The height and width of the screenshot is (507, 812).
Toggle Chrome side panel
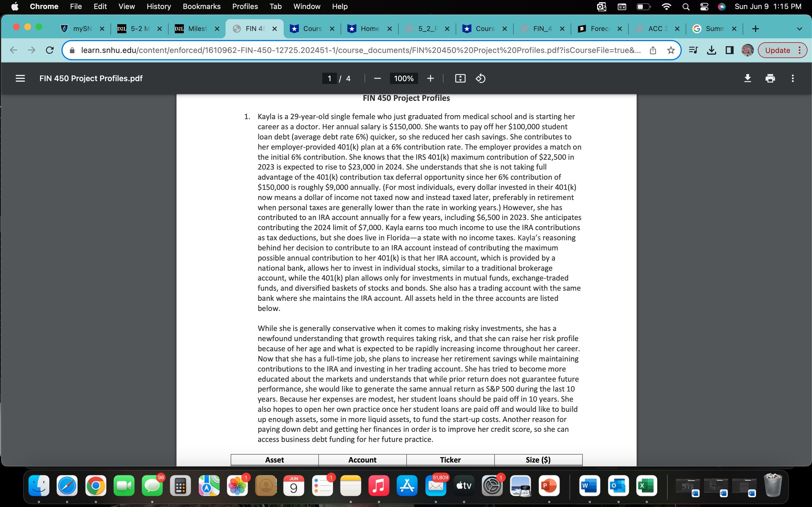click(729, 50)
